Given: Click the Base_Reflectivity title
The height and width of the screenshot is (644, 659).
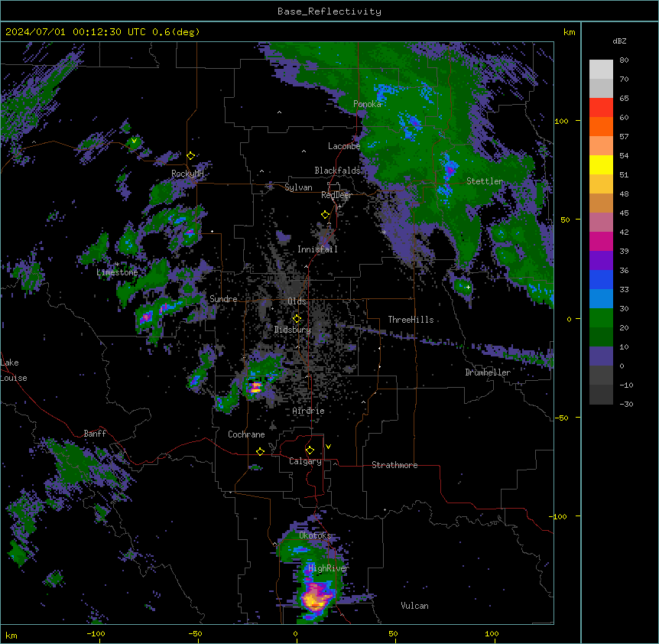Looking at the screenshot, I should (329, 11).
